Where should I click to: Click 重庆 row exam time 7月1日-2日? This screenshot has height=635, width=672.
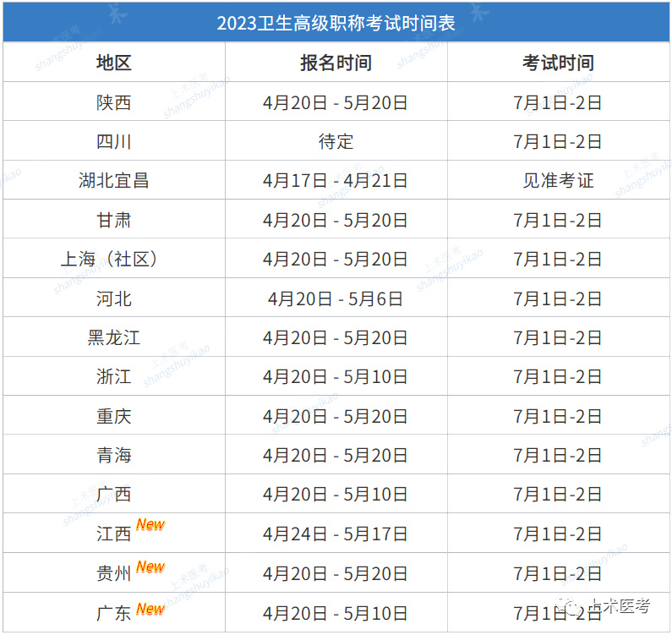[x=558, y=416]
